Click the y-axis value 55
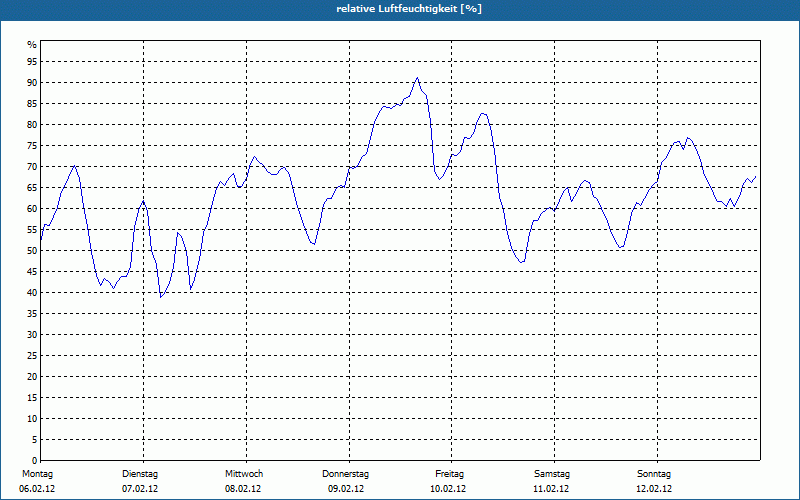Screen dimensions: 800x500 coord(32,230)
